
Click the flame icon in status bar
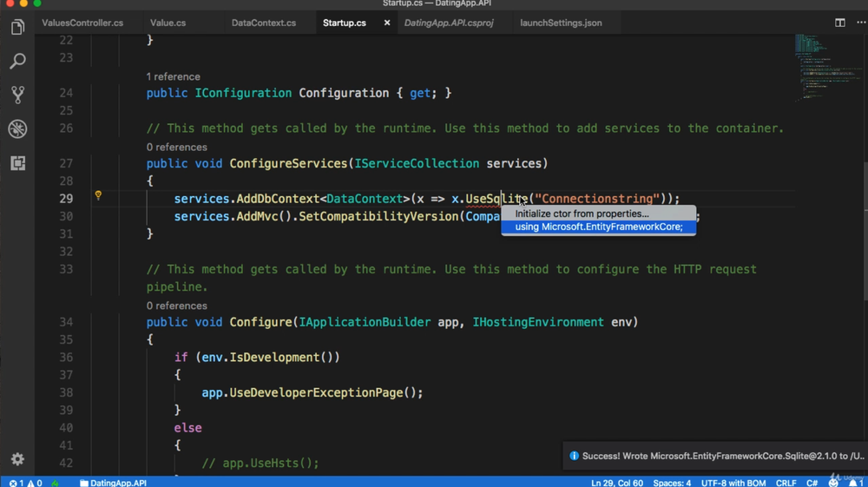click(x=55, y=483)
